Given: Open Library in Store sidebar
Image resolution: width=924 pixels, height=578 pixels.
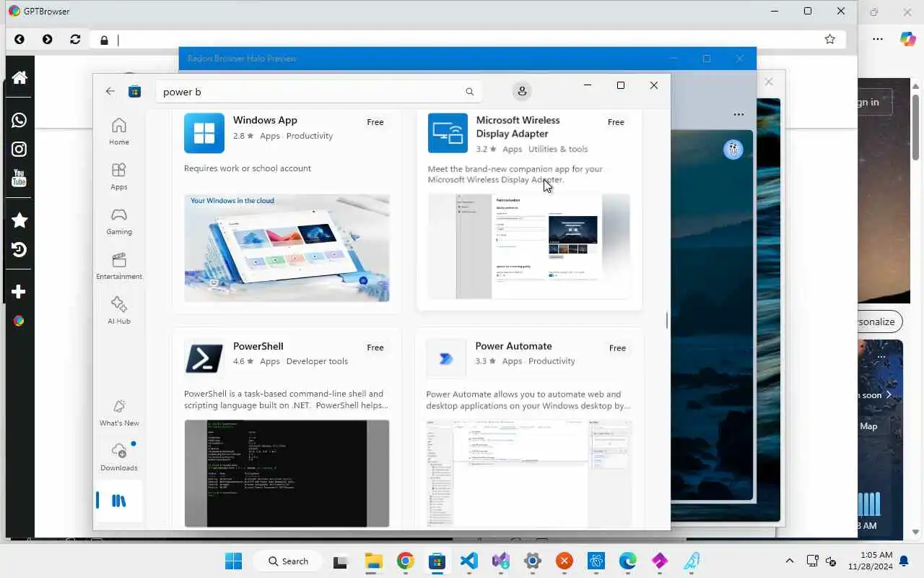Looking at the screenshot, I should pyautogui.click(x=119, y=501).
